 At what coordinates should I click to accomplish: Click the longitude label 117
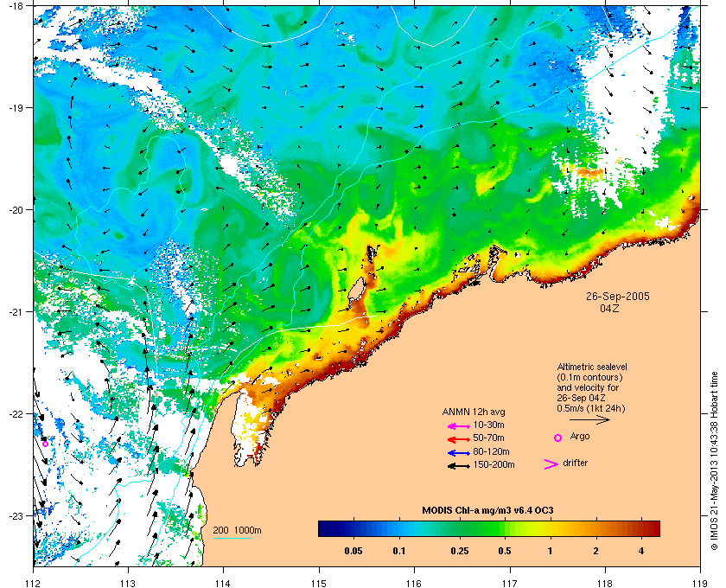[509, 583]
